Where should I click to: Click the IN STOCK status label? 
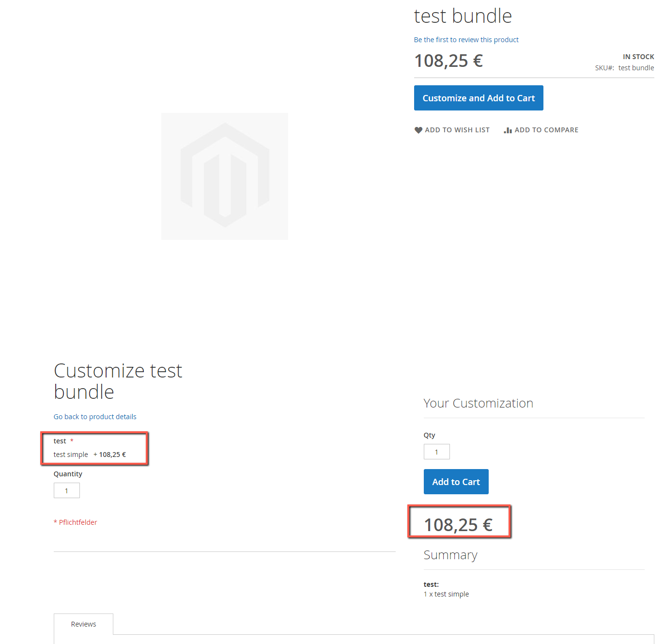coord(638,56)
